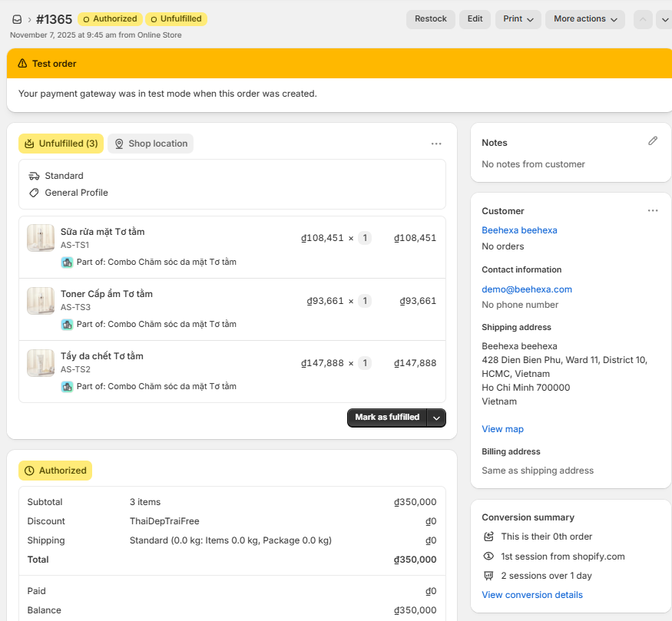Click the pencil icon to edit Notes
672x621 pixels.
pyautogui.click(x=653, y=141)
